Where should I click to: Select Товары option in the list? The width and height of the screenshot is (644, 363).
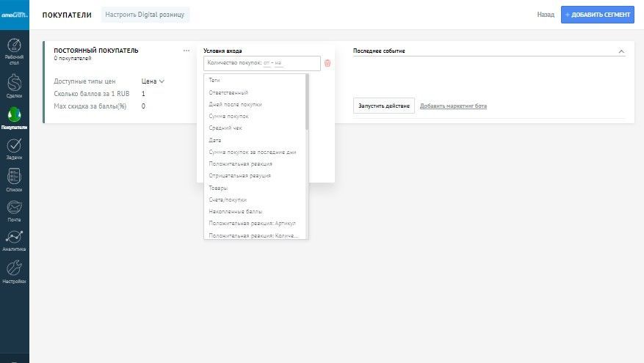click(218, 188)
